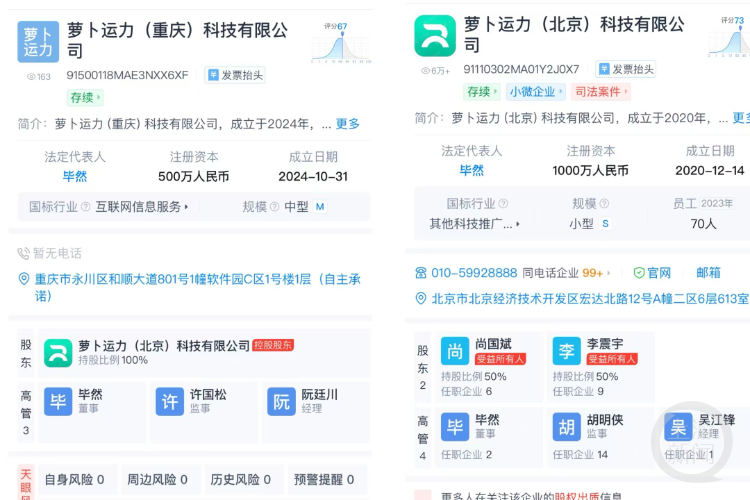Expand the 小微企业 tag

click(534, 92)
